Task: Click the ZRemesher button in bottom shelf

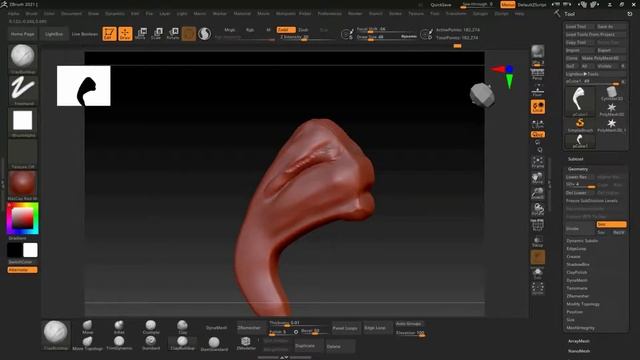Action: [249, 328]
